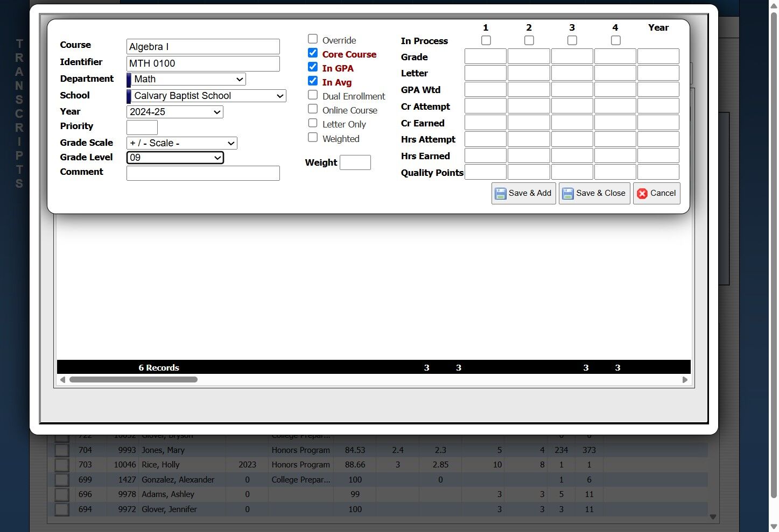Click the Comment input field
The width and height of the screenshot is (779, 532).
[x=203, y=173]
